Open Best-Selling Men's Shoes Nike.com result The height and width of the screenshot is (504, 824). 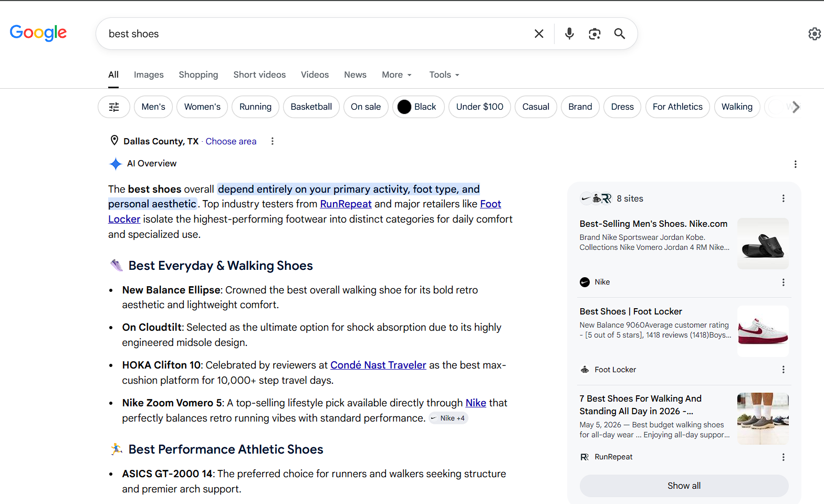click(x=653, y=224)
